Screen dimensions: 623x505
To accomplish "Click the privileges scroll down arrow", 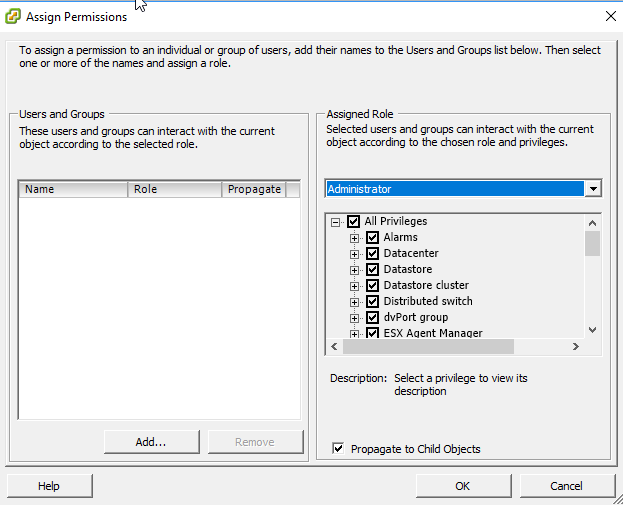I will (x=592, y=330).
